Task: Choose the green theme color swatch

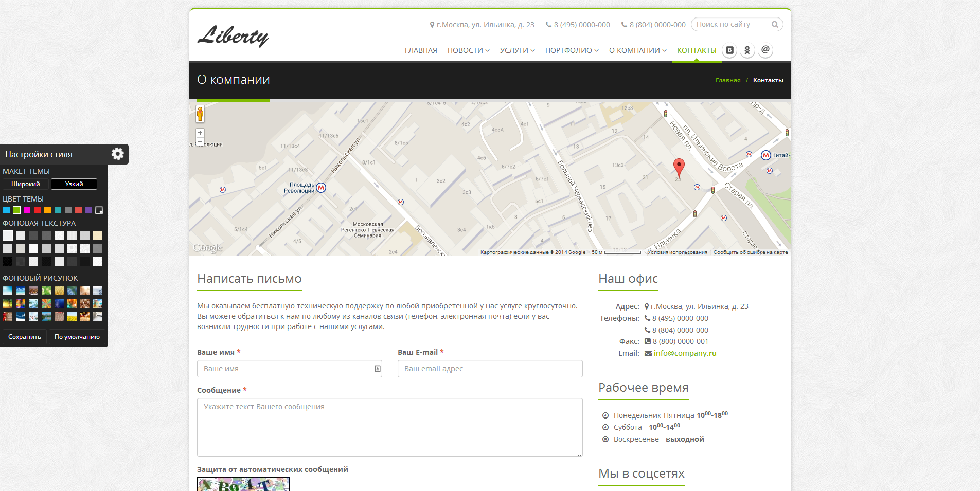Action: click(x=16, y=210)
